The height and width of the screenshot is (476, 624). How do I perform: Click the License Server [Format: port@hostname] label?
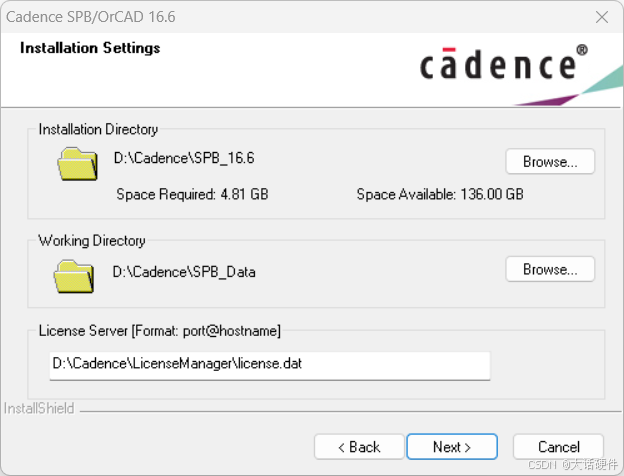point(160,331)
